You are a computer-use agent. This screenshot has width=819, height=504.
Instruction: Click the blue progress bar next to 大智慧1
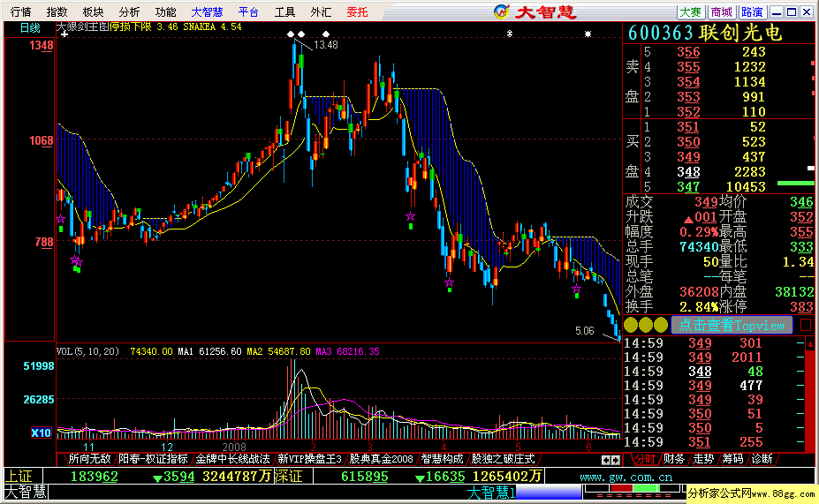[x=549, y=492]
